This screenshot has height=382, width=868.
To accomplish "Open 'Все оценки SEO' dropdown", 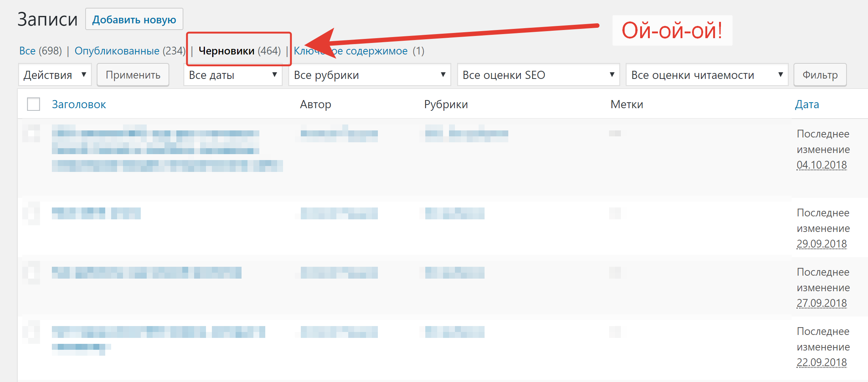I will [x=538, y=75].
